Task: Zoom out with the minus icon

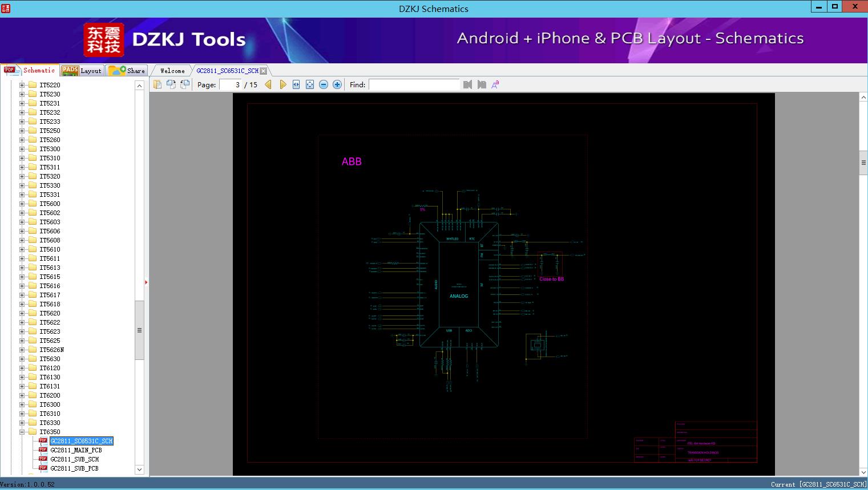Action: [x=324, y=84]
